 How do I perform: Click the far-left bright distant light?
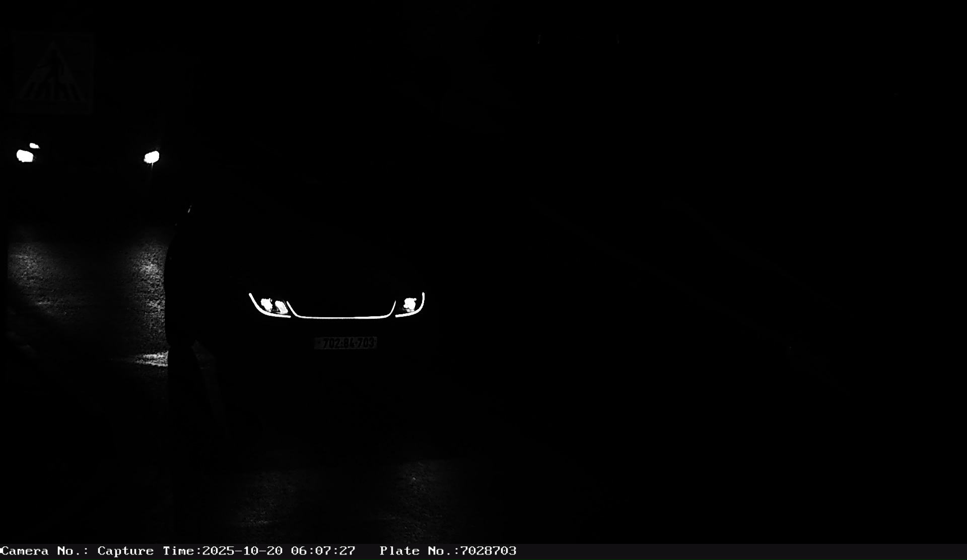click(x=25, y=156)
